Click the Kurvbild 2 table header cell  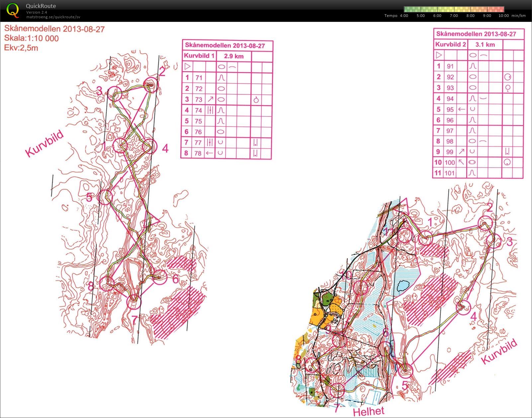tap(451, 44)
